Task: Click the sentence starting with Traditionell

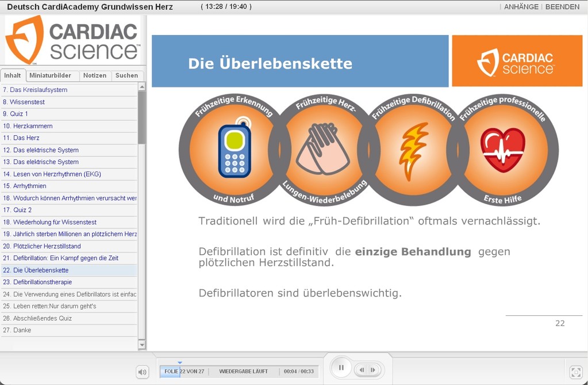Action: [x=370, y=221]
